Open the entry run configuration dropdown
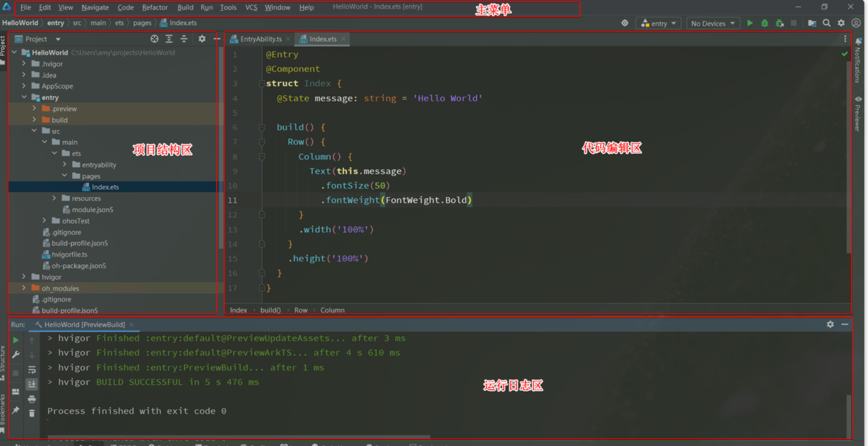The width and height of the screenshot is (868, 446). coord(659,23)
